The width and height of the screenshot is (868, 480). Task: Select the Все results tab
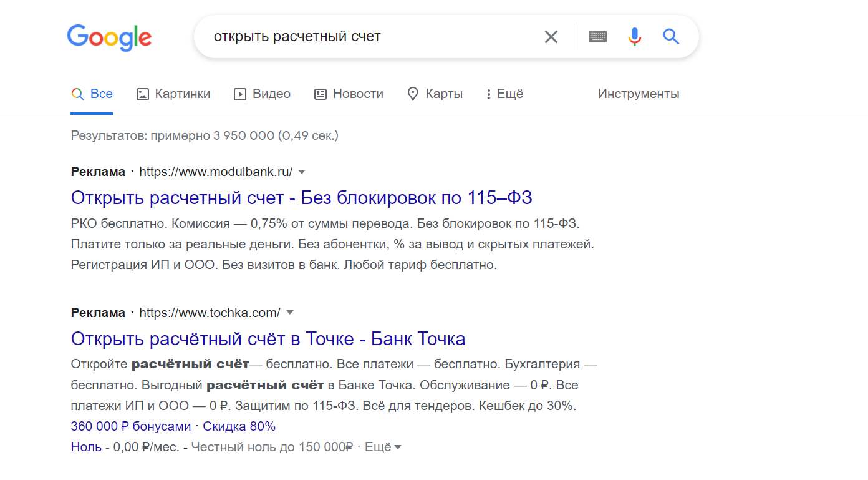click(92, 94)
